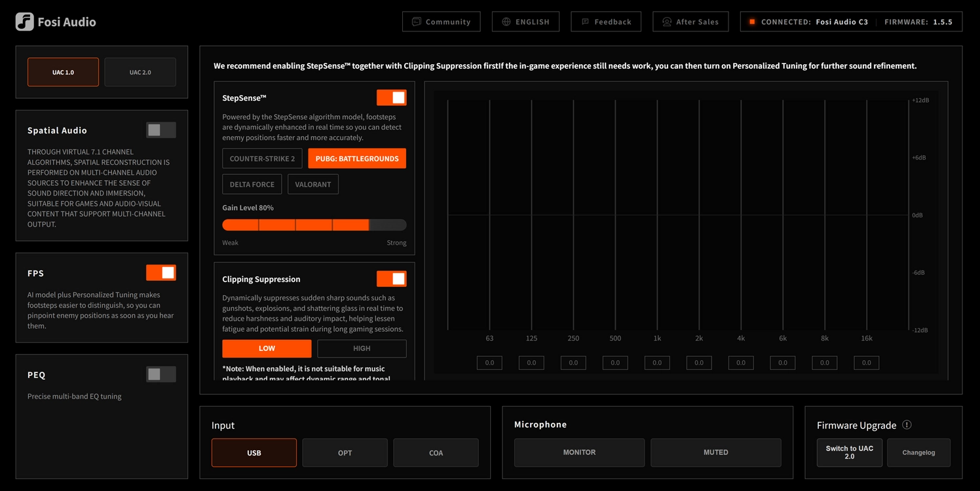Click the "Strong" slider label
Screen dimensions: 980x491
[x=396, y=243]
